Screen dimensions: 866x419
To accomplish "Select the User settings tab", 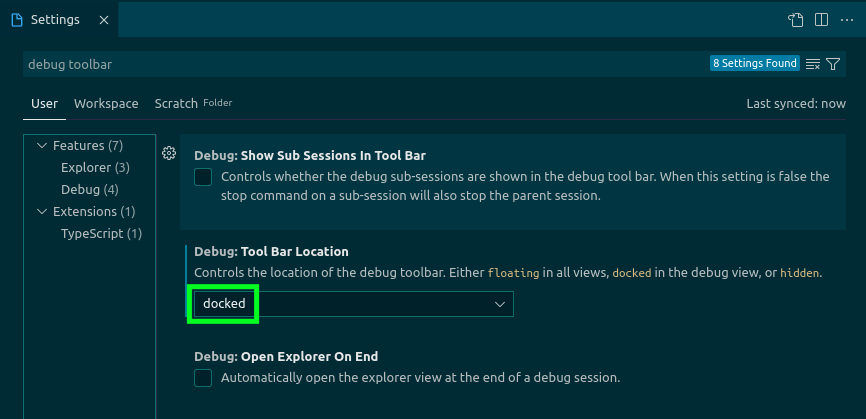I will (44, 104).
